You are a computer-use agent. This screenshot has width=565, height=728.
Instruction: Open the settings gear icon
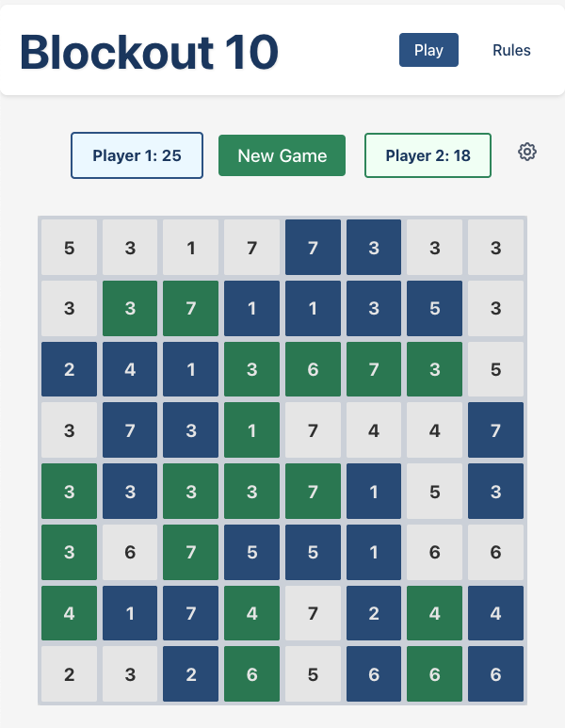(527, 152)
